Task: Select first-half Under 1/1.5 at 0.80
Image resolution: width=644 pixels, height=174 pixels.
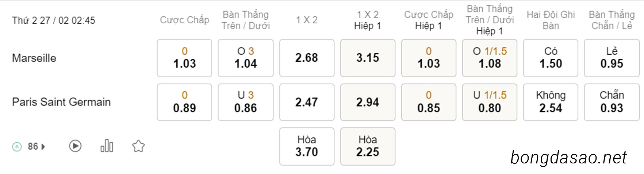Action: click(x=490, y=102)
